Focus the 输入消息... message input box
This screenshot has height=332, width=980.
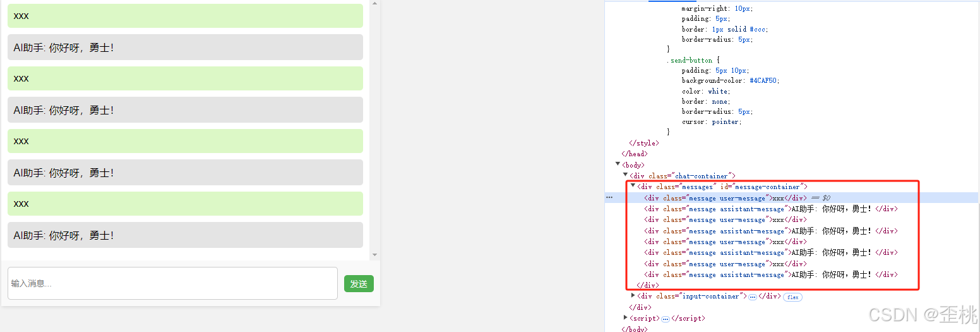click(x=172, y=283)
